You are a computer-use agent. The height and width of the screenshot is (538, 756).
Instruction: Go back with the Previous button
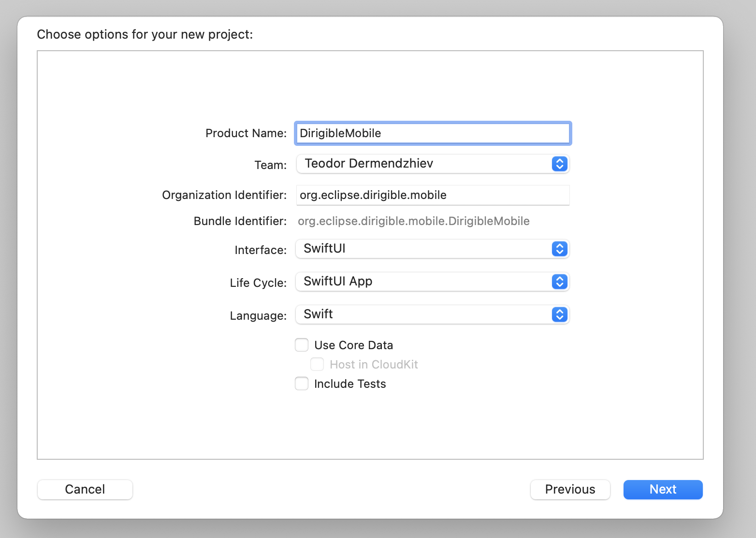tap(570, 489)
